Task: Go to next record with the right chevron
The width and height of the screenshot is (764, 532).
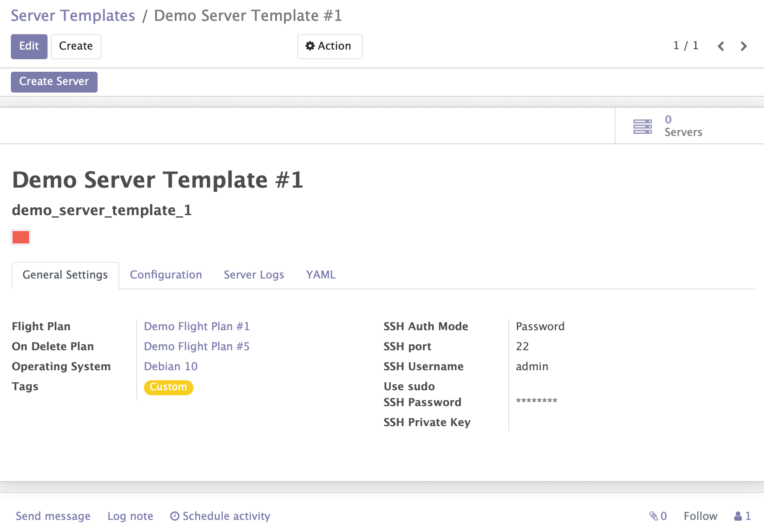Action: [744, 46]
